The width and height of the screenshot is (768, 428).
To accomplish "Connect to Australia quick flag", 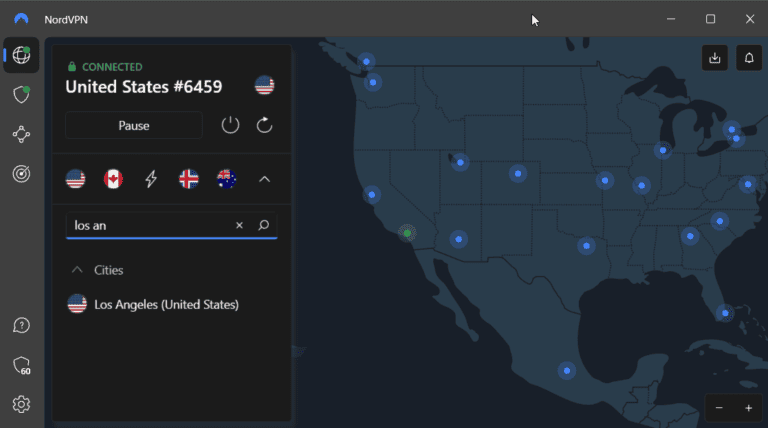I will click(226, 179).
